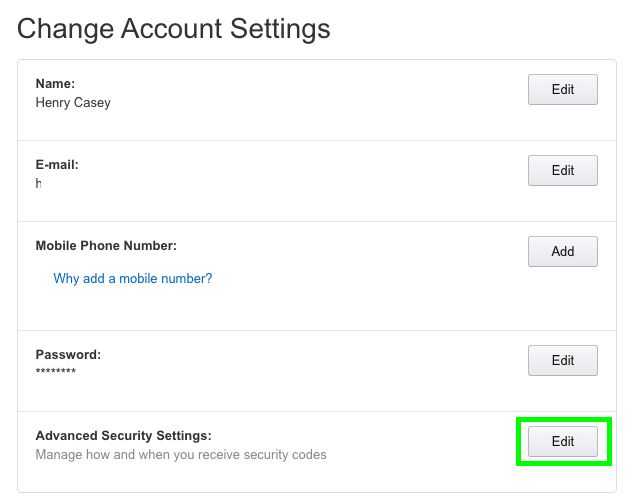This screenshot has width=634, height=495.
Task: Add a mobile phone number
Action: click(562, 251)
